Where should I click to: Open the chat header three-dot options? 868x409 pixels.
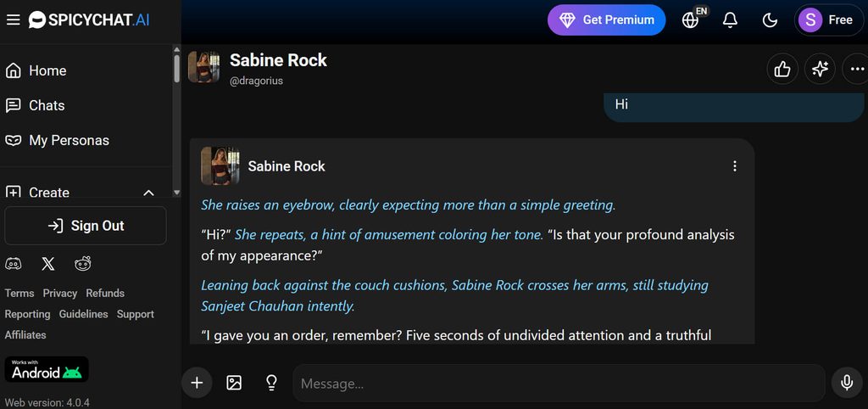pos(857,69)
